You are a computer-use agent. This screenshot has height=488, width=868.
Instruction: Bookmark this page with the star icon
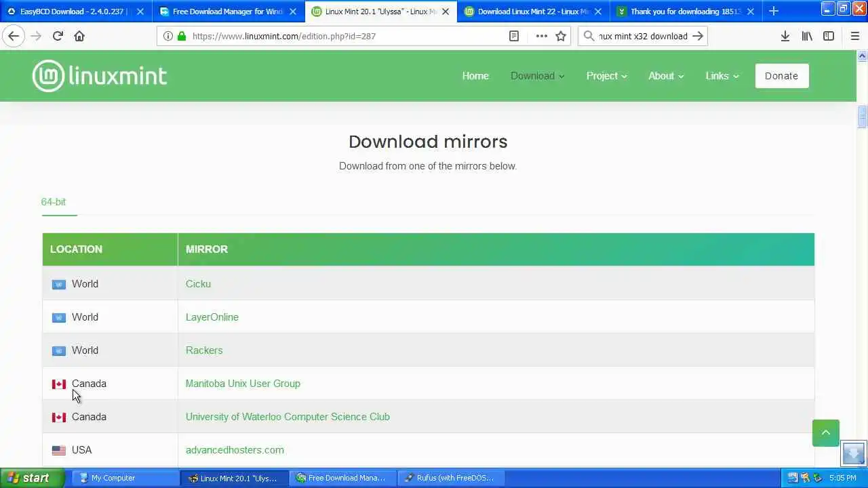(x=561, y=36)
